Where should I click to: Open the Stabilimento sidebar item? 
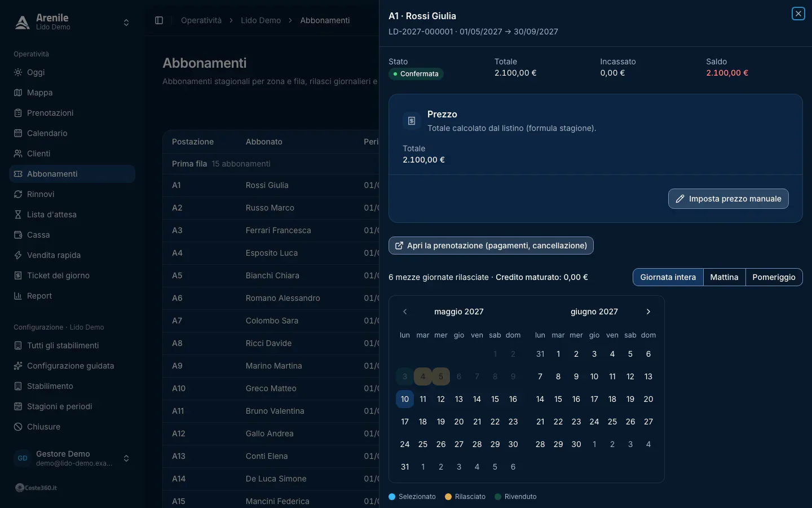72,386
